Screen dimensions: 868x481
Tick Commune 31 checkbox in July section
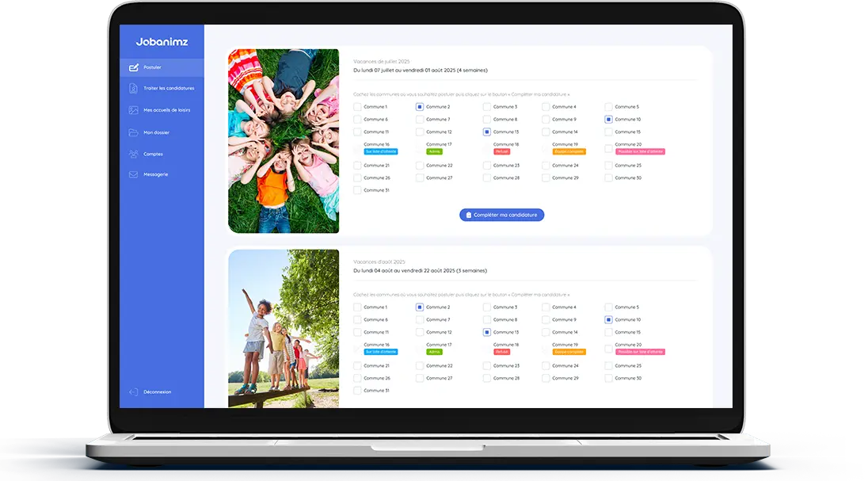(x=357, y=190)
